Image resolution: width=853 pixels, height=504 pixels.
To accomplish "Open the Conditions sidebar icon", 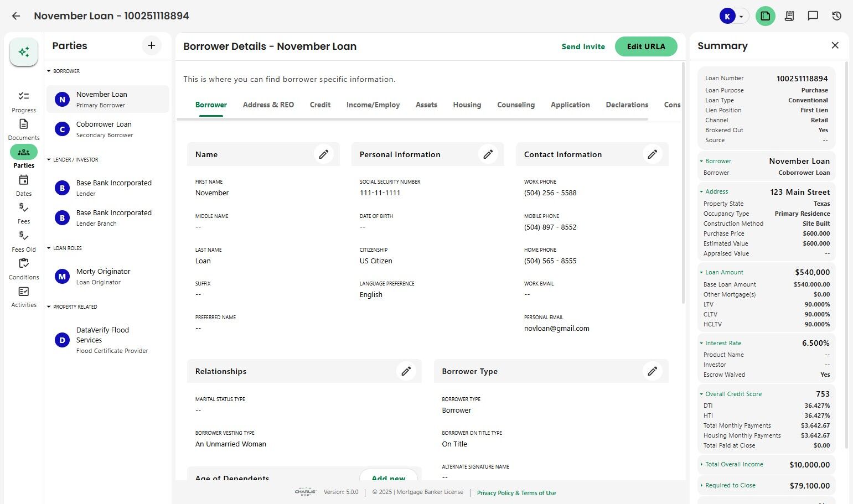I will (24, 268).
